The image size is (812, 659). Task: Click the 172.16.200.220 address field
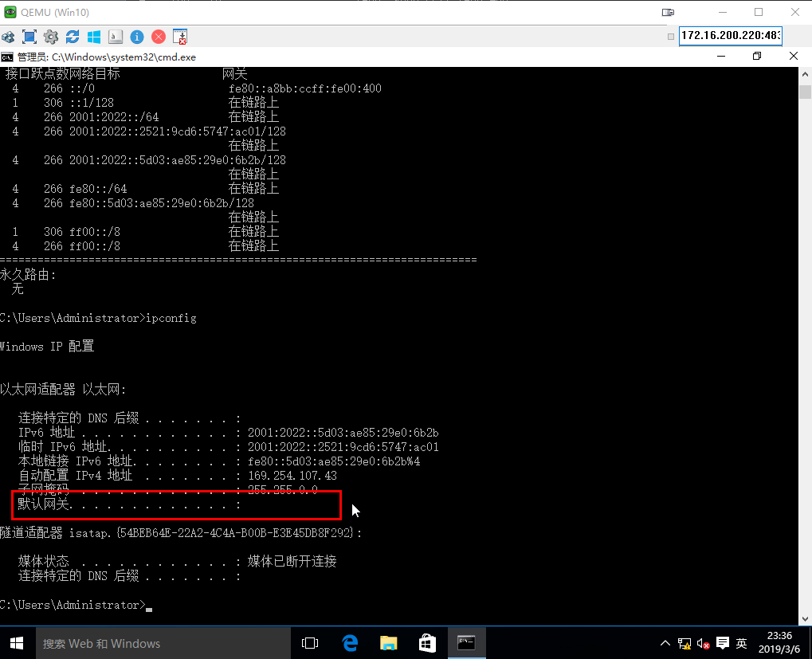point(730,36)
